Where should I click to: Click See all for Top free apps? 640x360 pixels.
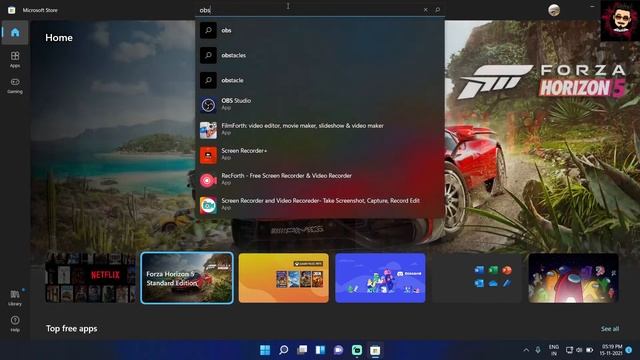(x=610, y=329)
